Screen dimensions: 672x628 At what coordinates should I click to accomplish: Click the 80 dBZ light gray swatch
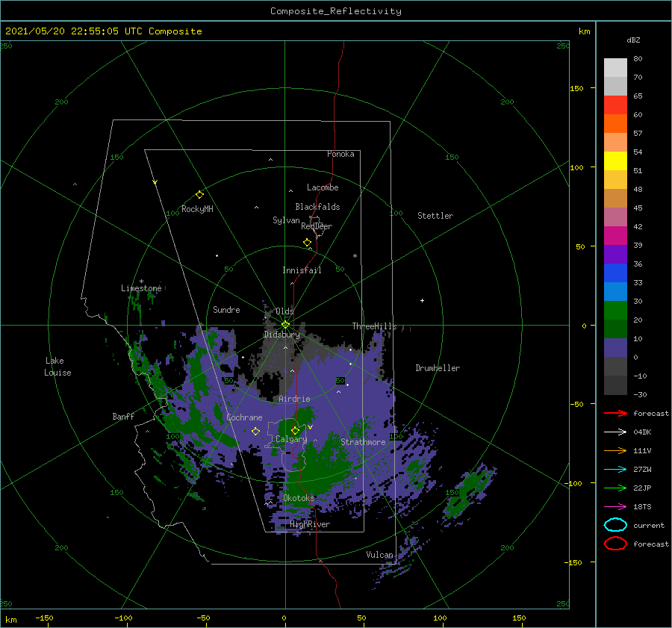[x=615, y=68]
